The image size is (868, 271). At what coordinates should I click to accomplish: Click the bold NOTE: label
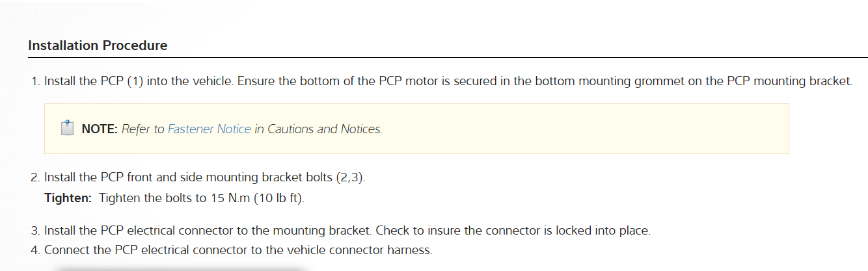click(100, 129)
